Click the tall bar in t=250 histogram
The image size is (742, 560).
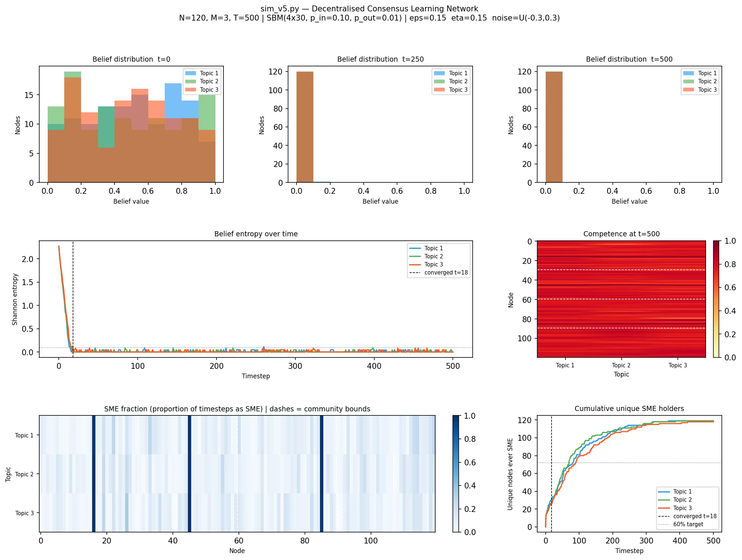tap(305, 127)
